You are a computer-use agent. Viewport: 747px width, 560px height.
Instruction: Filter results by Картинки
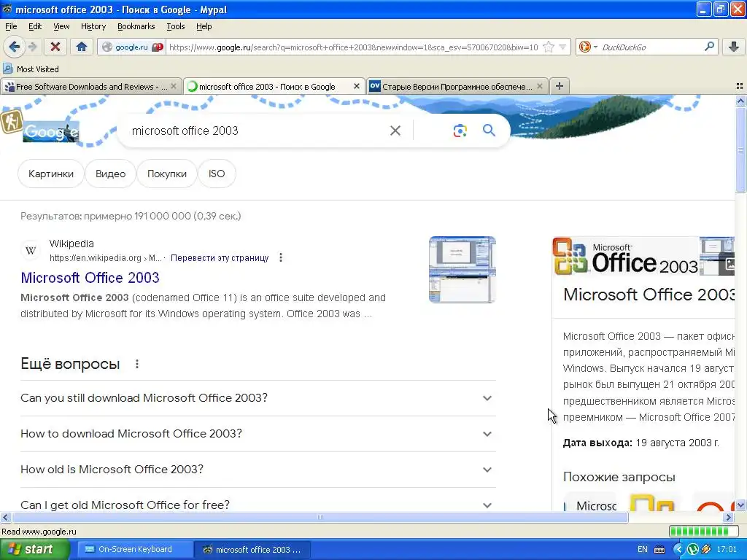coord(51,174)
